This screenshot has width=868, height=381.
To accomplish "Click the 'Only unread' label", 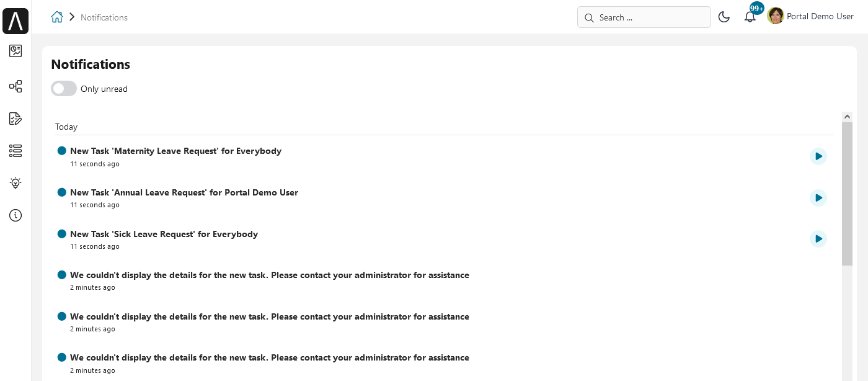I will 104,89.
